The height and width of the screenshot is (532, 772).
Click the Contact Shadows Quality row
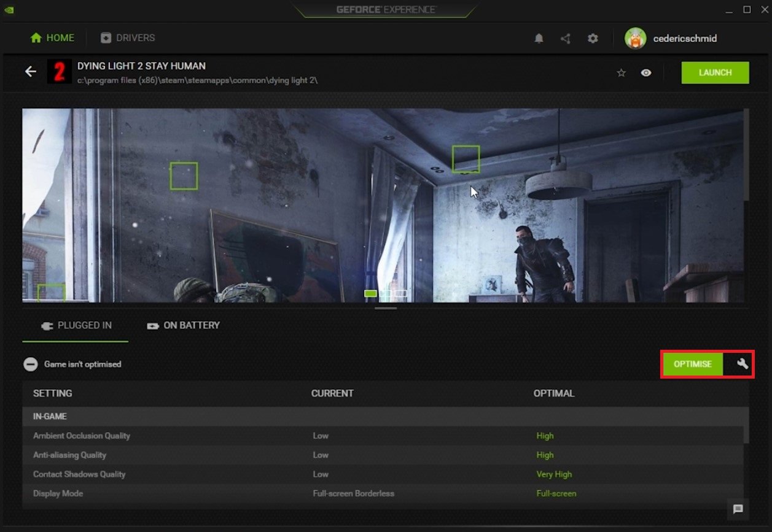[x=383, y=474]
